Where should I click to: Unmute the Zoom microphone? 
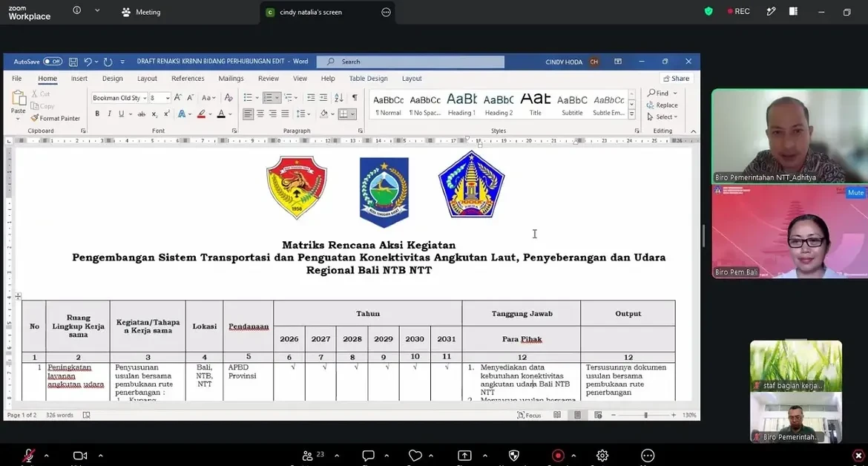coord(28,456)
